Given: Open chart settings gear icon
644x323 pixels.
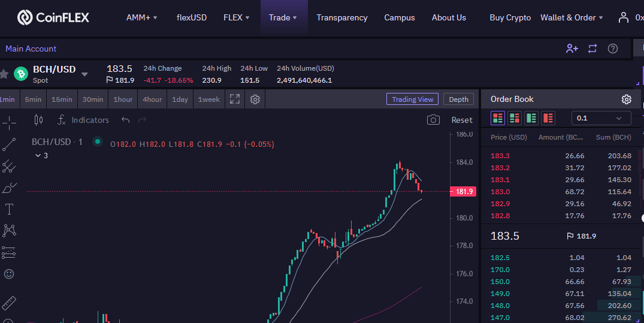Looking at the screenshot, I should coord(255,99).
